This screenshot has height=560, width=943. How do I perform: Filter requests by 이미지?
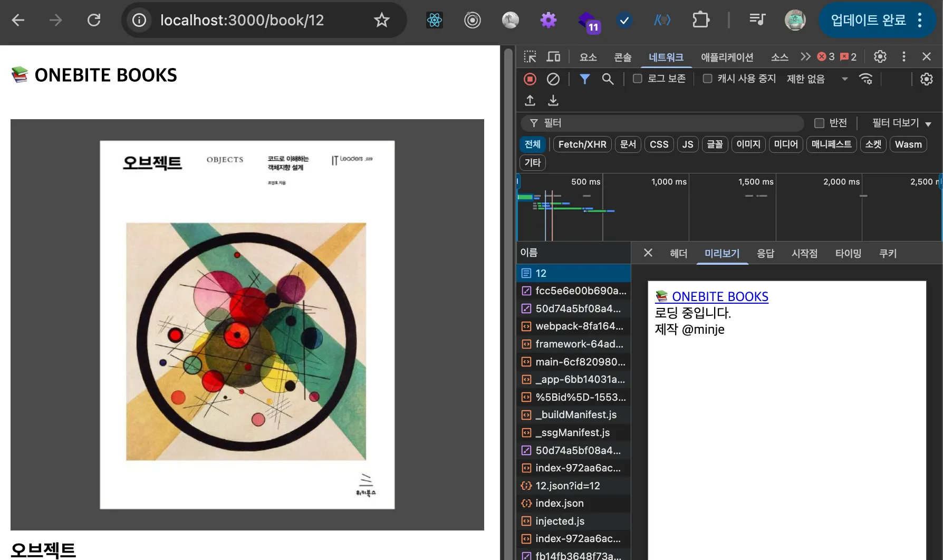point(748,144)
